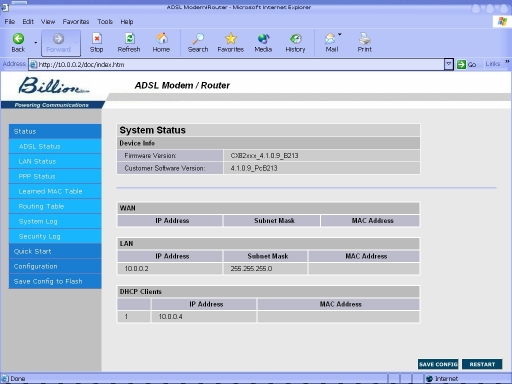Click the Firmware Version label

(x=150, y=156)
